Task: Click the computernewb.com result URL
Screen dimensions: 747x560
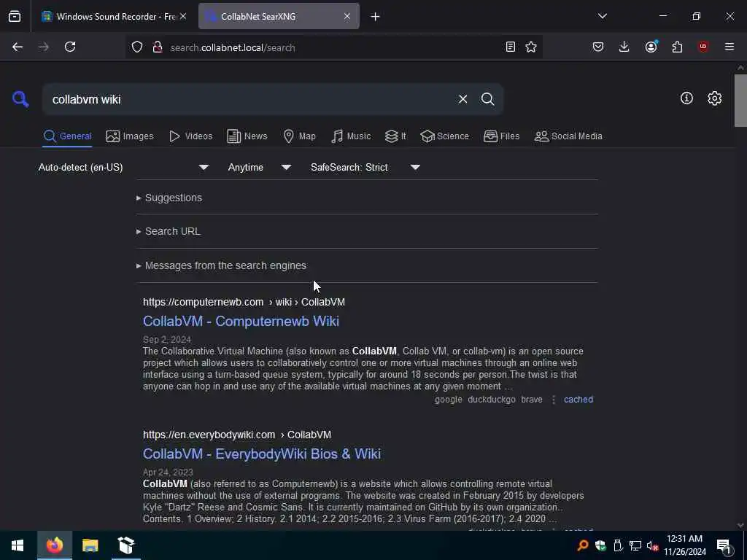Action: tap(244, 303)
